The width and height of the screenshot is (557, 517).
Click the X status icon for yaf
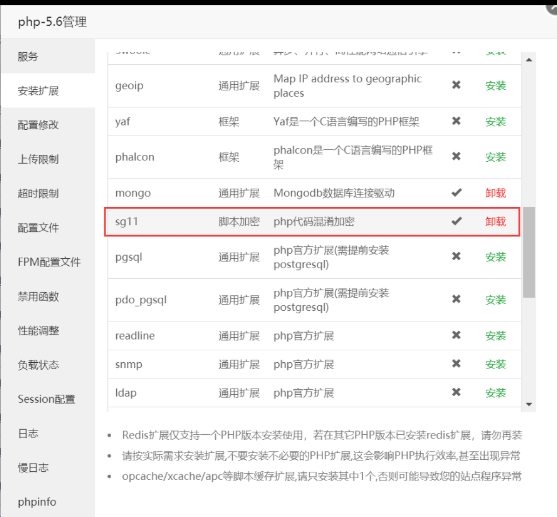point(456,121)
